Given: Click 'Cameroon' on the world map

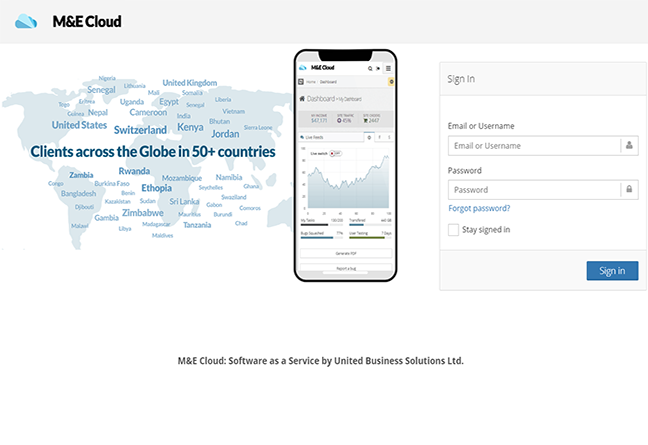Looking at the screenshot, I should pyautogui.click(x=148, y=112).
